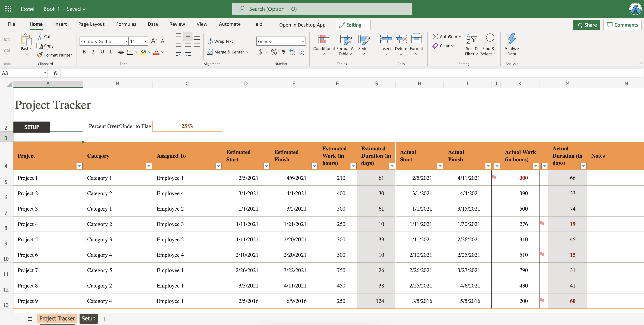Switch to the Formulas ribbon tab

click(x=126, y=24)
